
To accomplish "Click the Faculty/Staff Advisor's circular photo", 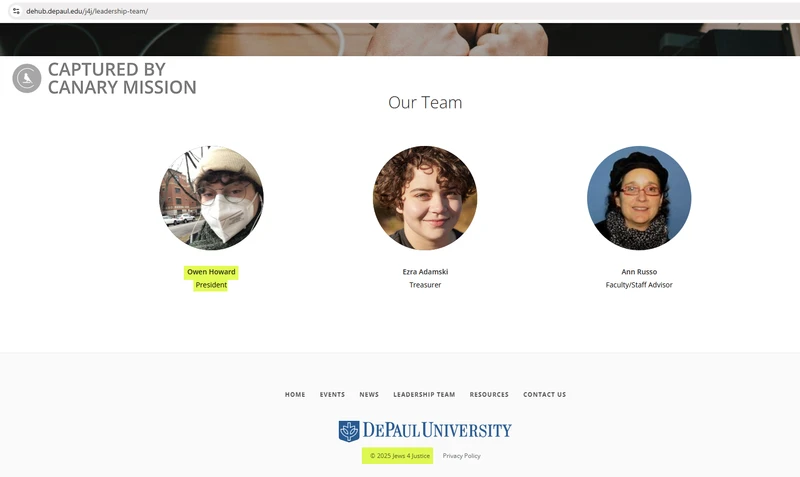I will (x=639, y=198).
